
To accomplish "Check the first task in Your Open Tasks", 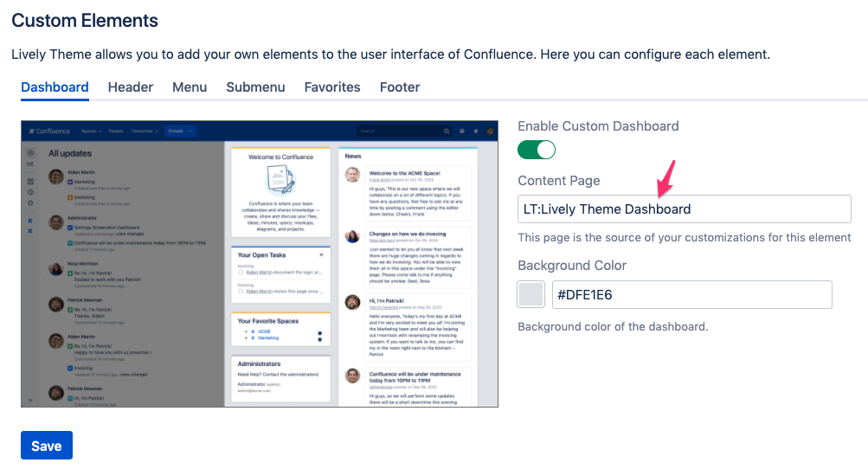I will pos(241,273).
